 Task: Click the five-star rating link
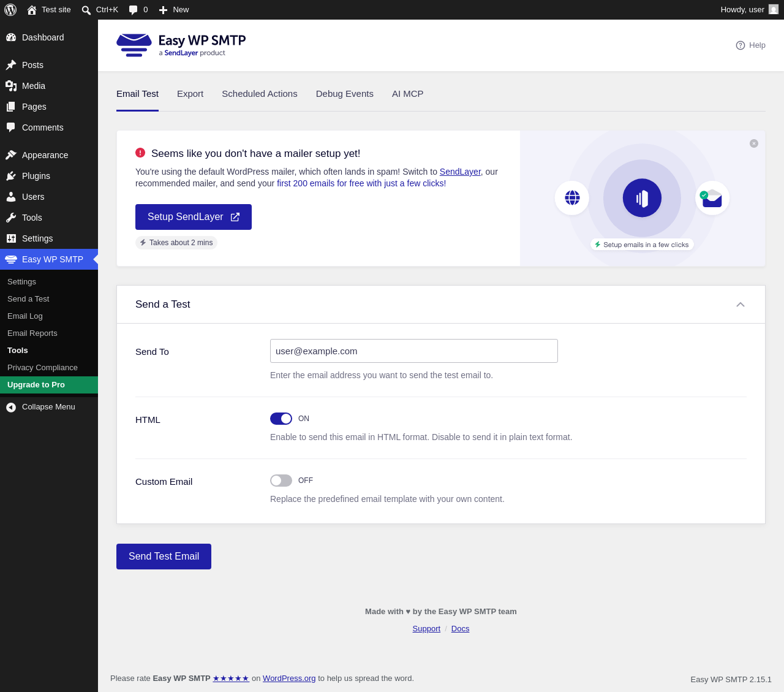click(231, 679)
